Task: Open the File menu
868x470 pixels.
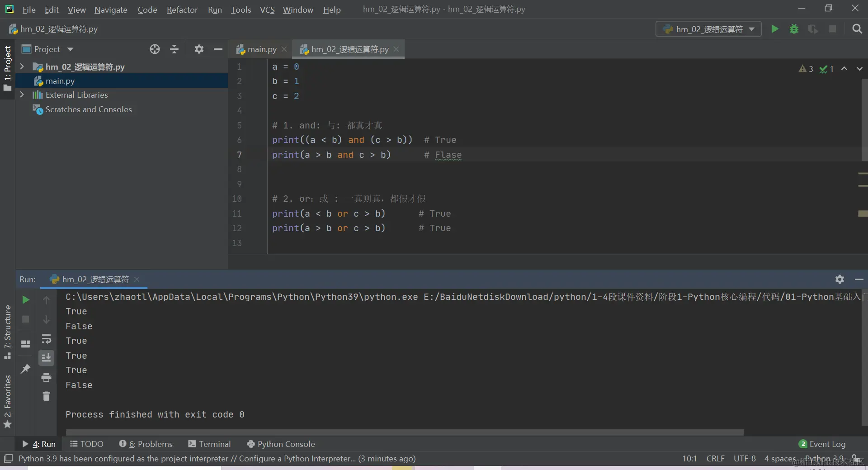Action: tap(29, 9)
